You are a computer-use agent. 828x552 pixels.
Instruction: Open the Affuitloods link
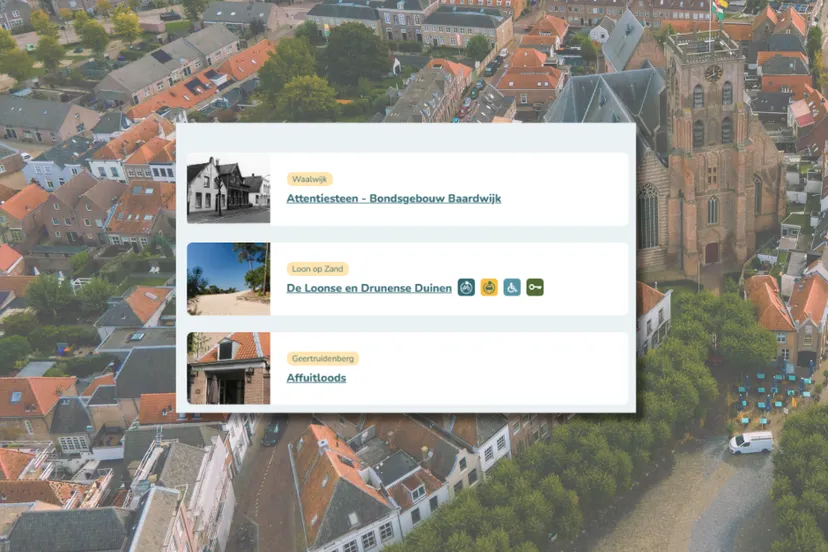point(316,378)
